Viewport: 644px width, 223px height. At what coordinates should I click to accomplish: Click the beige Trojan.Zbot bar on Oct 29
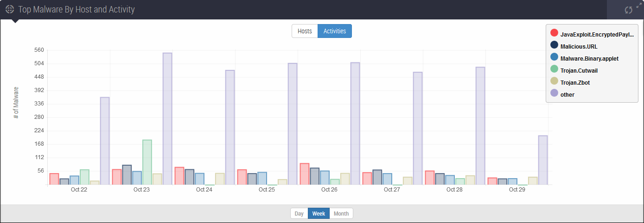pyautogui.click(x=533, y=181)
